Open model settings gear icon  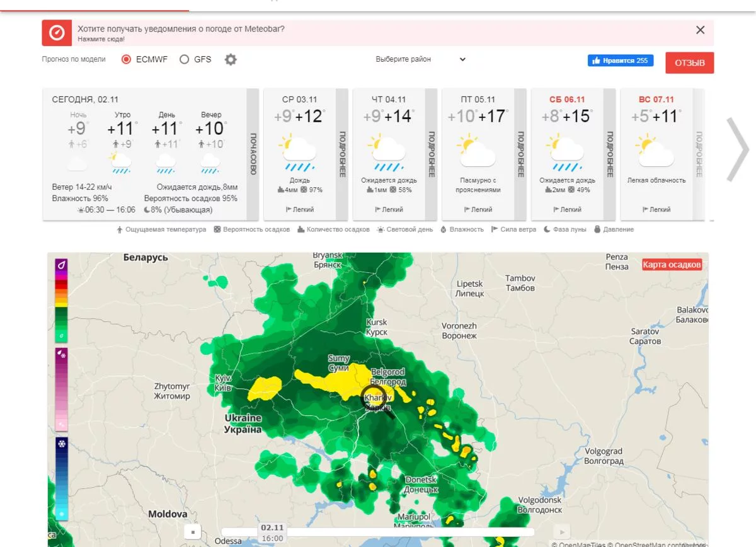click(231, 60)
